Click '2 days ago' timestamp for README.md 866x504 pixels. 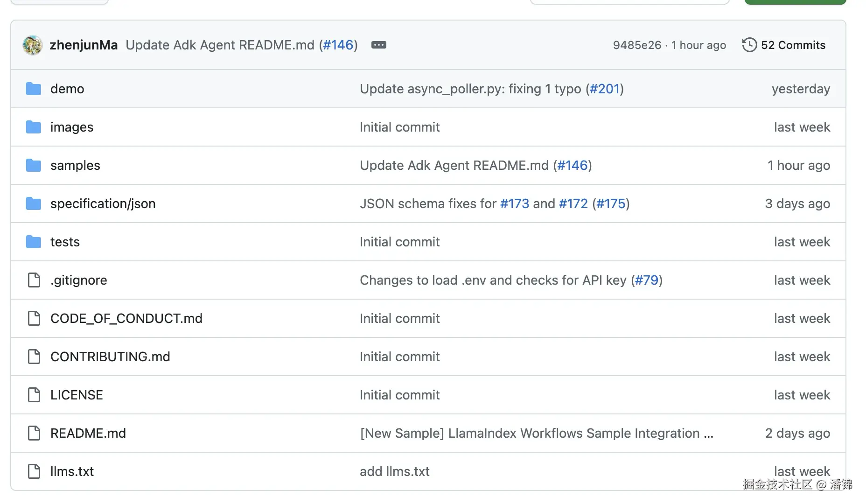click(x=797, y=433)
